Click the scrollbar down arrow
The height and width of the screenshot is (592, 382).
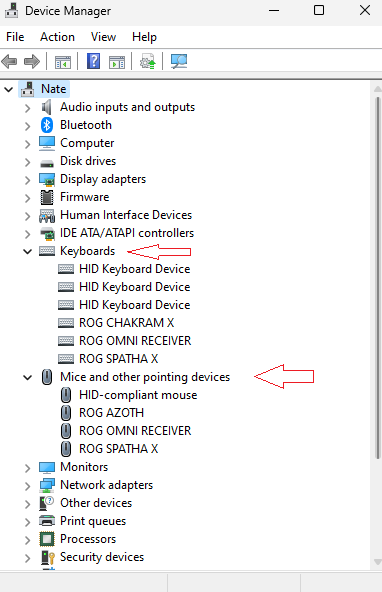(377, 562)
